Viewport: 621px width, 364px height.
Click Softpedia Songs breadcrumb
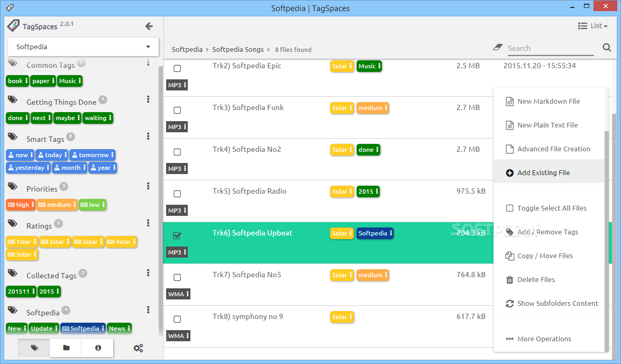[238, 50]
